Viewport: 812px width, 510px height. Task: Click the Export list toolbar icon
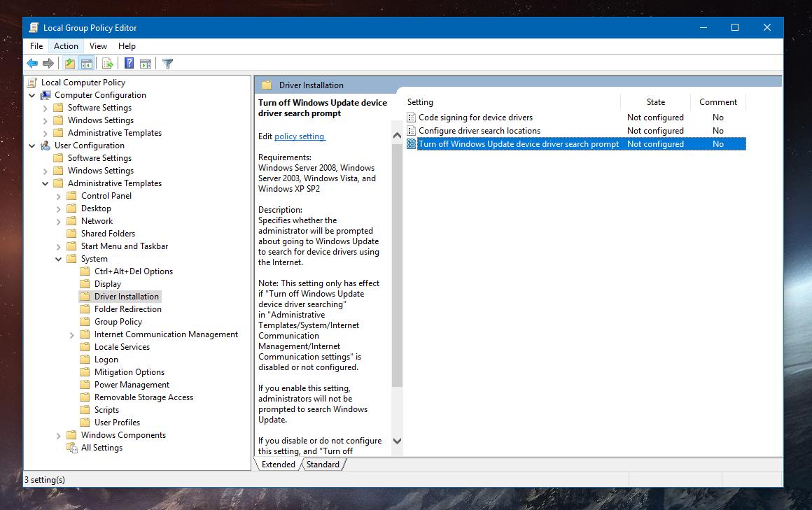pyautogui.click(x=108, y=64)
